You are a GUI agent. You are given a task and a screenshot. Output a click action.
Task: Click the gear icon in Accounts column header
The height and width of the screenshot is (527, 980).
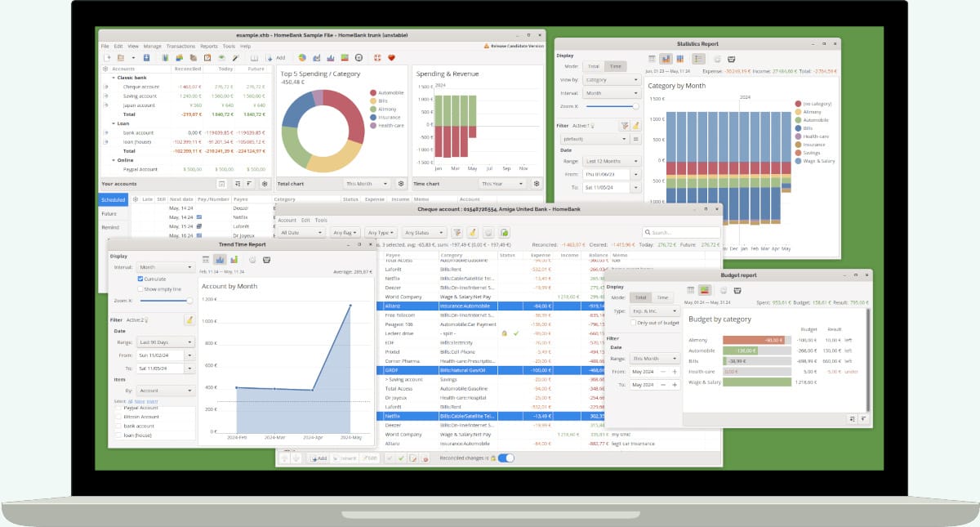point(105,69)
